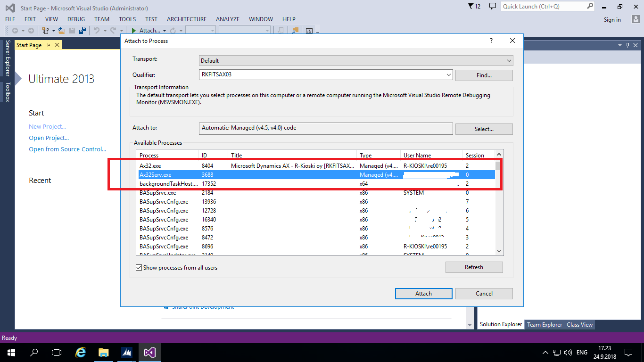Click the Navigate Backward toolbar icon
The height and width of the screenshot is (362, 644).
16,30
